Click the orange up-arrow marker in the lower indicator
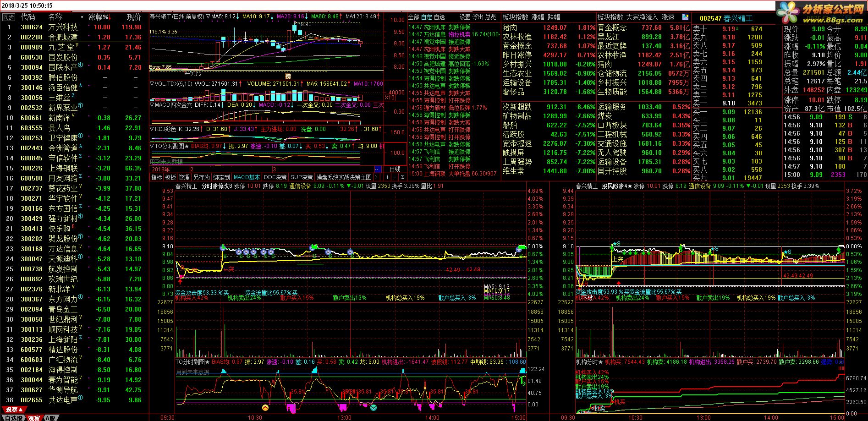The width and height of the screenshot is (868, 421). (265, 407)
